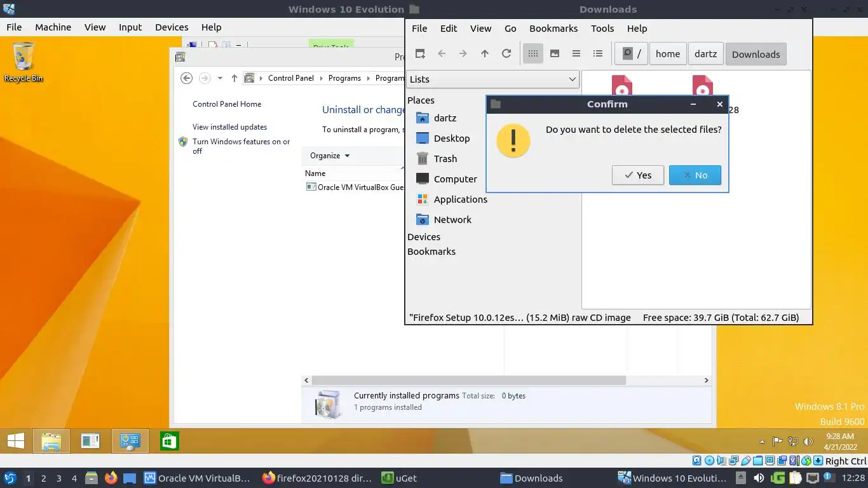
Task: Open VirtualBox Input menu
Action: [130, 27]
